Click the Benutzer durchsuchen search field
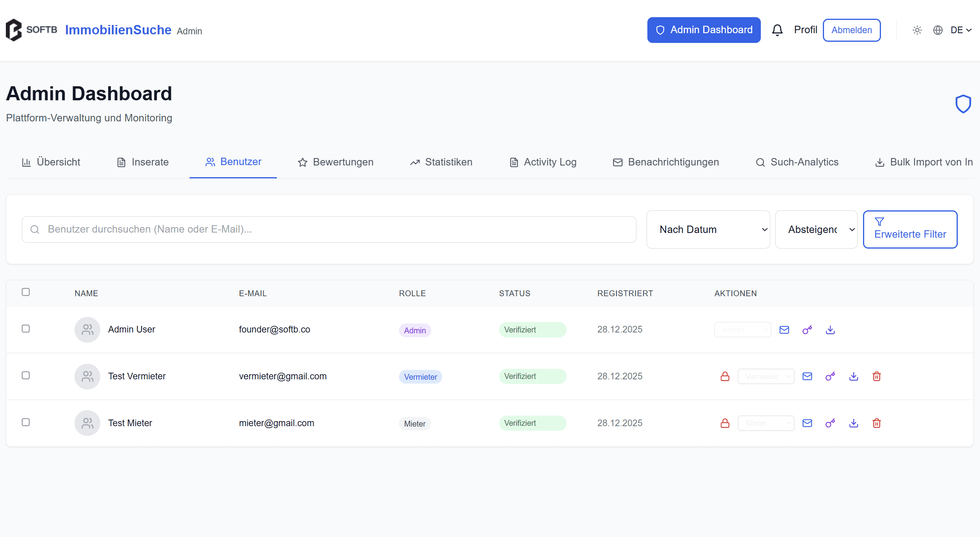This screenshot has width=980, height=537. tap(329, 229)
